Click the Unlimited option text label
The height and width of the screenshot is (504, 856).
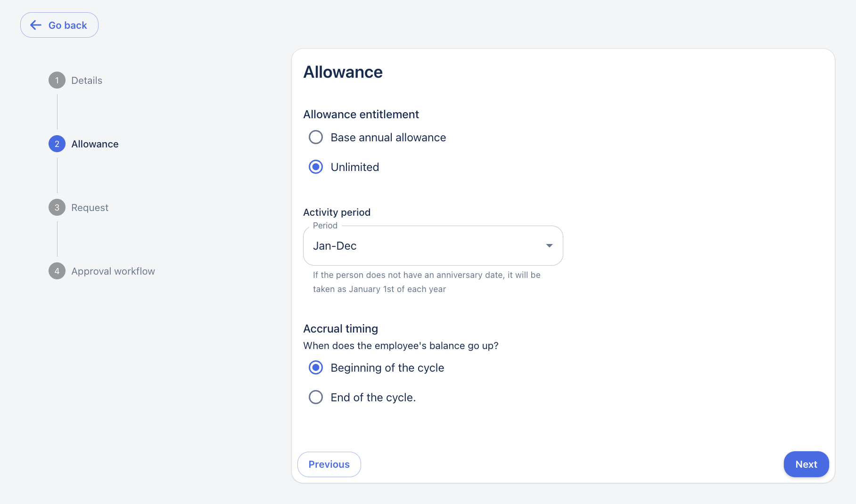point(355,167)
